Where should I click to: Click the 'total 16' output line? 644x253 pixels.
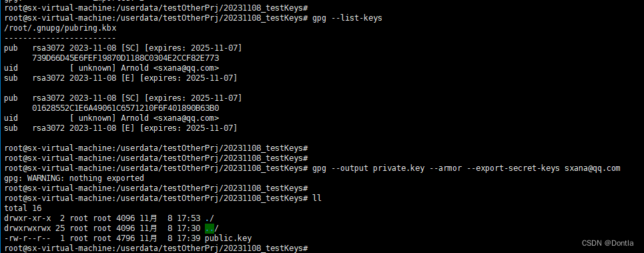pyautogui.click(x=23, y=208)
